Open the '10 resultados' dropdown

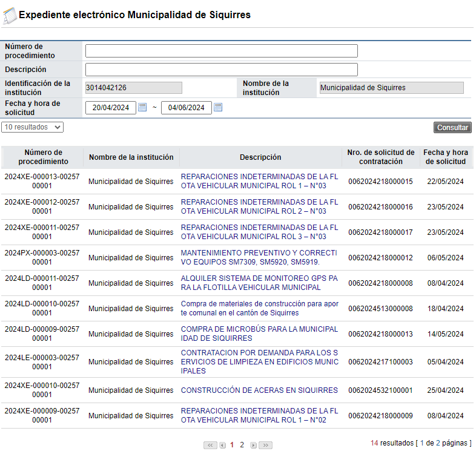[x=33, y=127]
